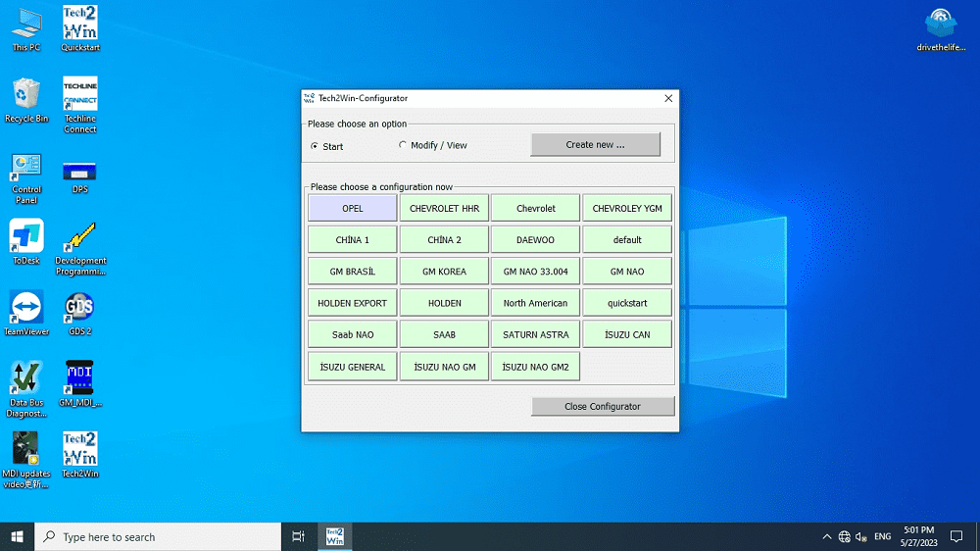Launch Data Bus Diagnostic tool icon

pos(26,380)
